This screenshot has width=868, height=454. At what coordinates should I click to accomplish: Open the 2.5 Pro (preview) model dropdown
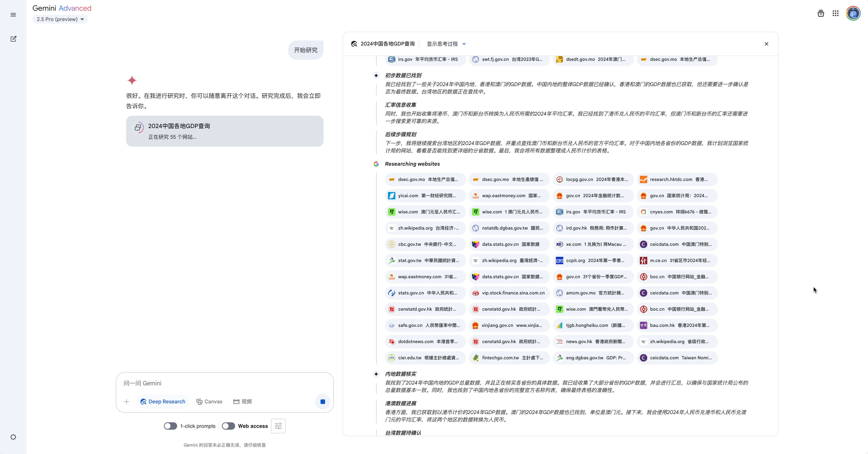(60, 19)
